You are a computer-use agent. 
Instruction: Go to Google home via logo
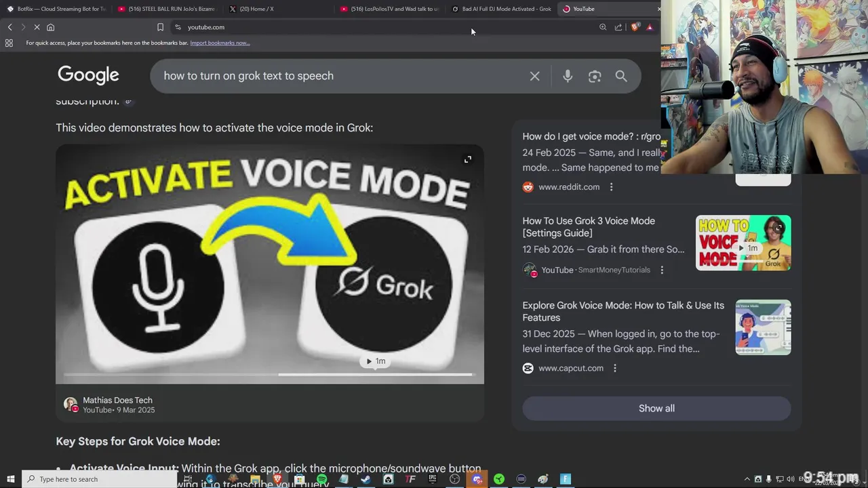[x=88, y=75]
